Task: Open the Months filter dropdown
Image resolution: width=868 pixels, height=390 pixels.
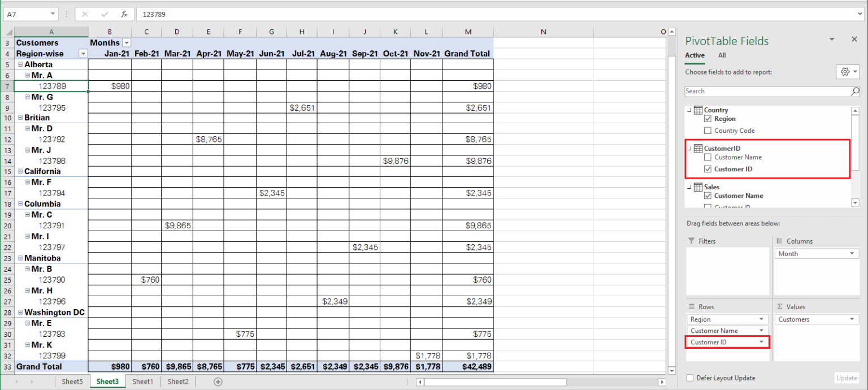Action: pos(126,42)
